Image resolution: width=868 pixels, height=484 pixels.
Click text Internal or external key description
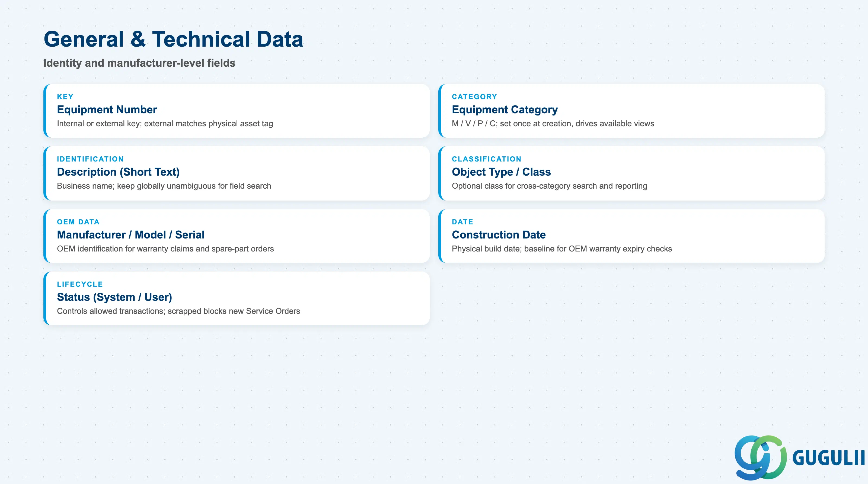(165, 124)
